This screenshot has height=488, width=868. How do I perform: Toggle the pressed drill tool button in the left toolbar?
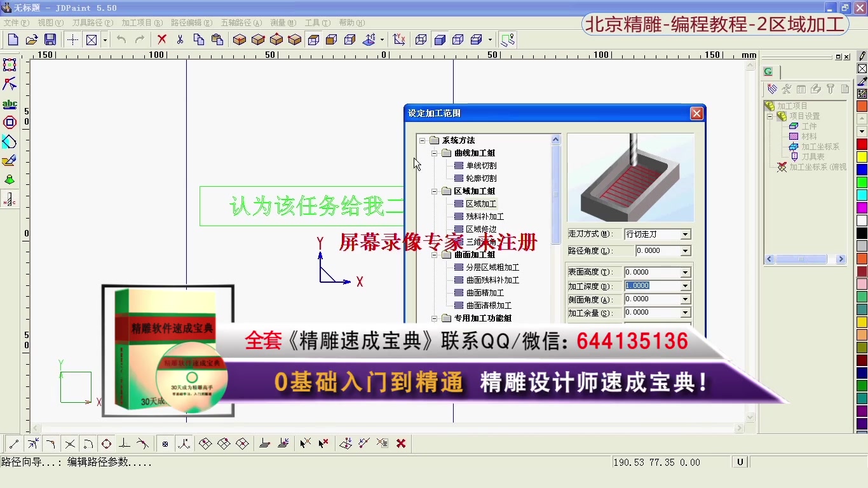(x=10, y=200)
